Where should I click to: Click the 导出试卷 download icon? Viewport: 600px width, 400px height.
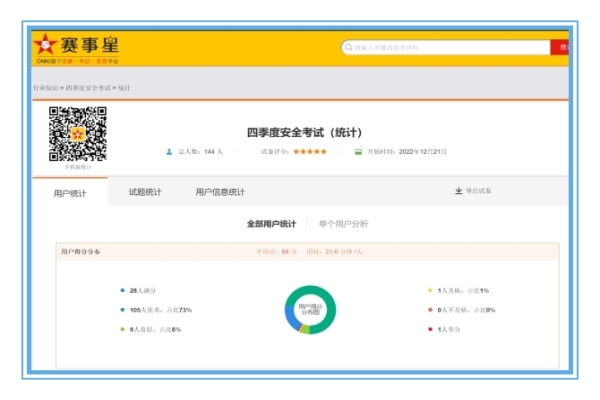click(459, 191)
